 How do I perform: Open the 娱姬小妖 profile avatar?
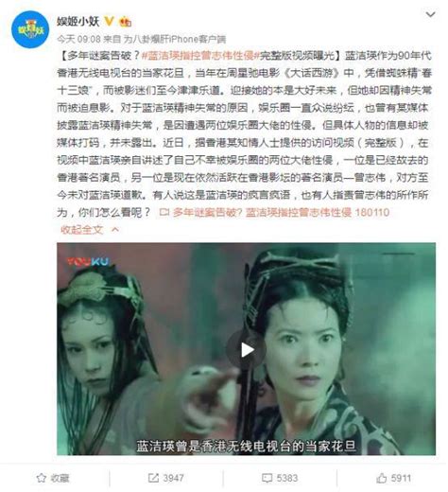[30, 29]
